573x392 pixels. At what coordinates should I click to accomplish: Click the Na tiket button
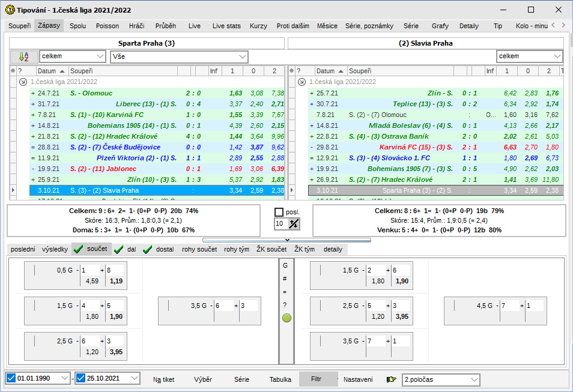coord(163,379)
